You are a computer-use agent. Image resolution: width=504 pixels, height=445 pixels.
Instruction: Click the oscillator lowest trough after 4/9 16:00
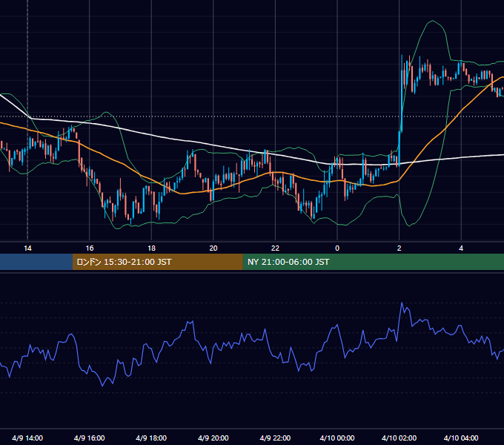click(102, 386)
